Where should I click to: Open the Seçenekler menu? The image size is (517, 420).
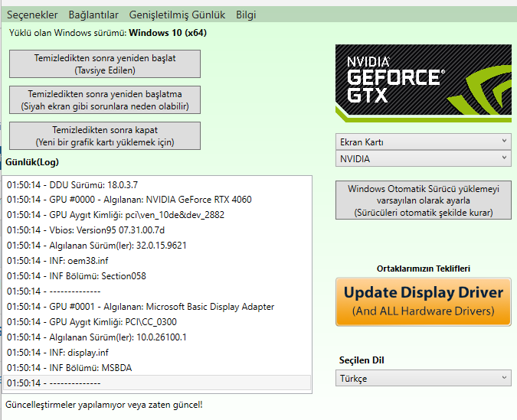tap(32, 15)
